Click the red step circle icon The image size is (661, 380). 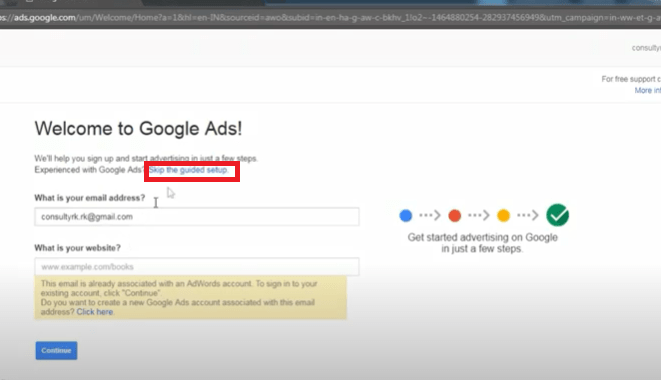point(454,216)
